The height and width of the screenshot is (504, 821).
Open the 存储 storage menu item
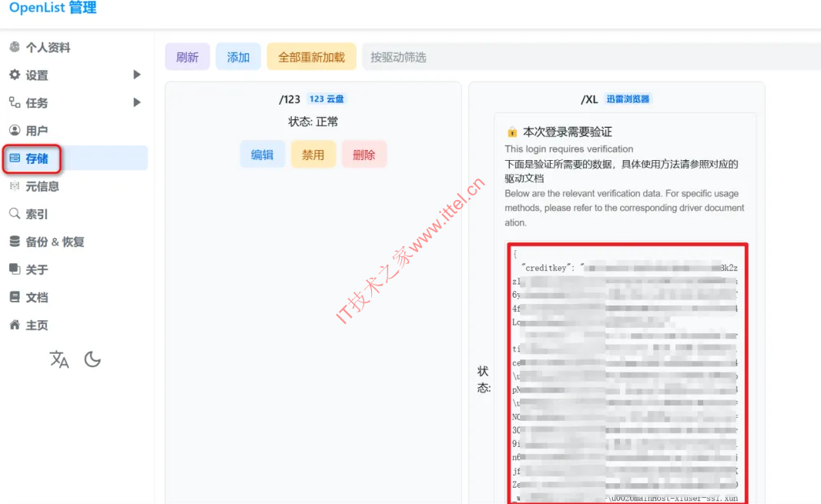pos(37,159)
